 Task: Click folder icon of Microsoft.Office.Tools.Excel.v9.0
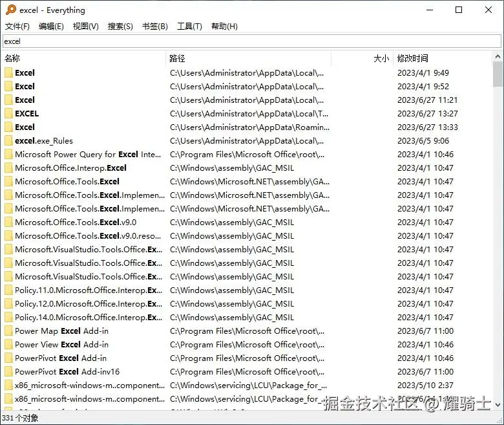pos(8,223)
